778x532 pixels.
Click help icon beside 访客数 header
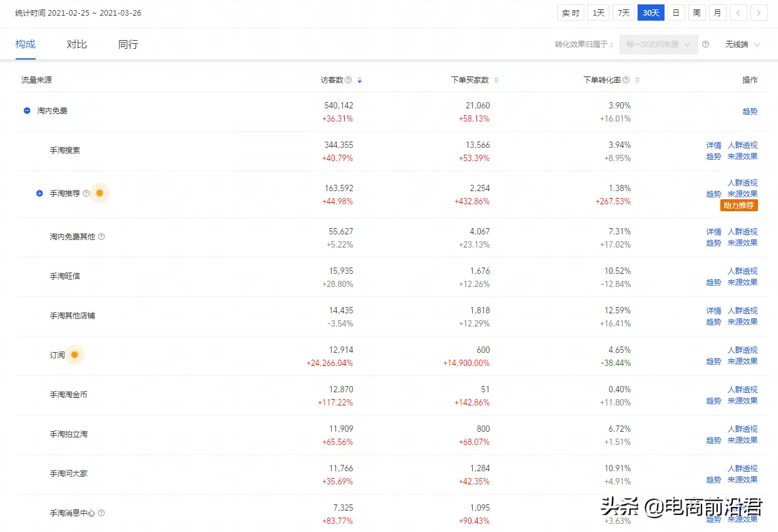coord(349,80)
